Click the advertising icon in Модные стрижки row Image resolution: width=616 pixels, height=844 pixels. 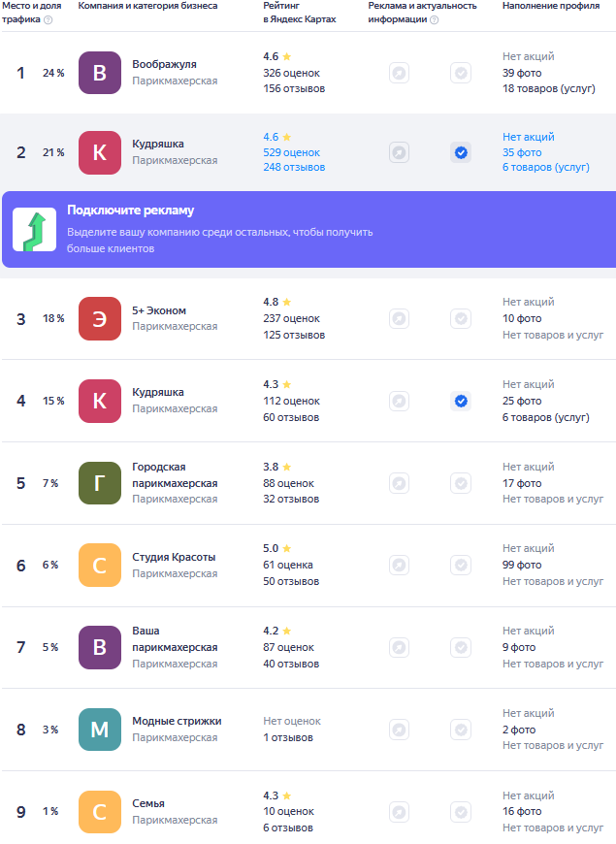pyautogui.click(x=399, y=730)
